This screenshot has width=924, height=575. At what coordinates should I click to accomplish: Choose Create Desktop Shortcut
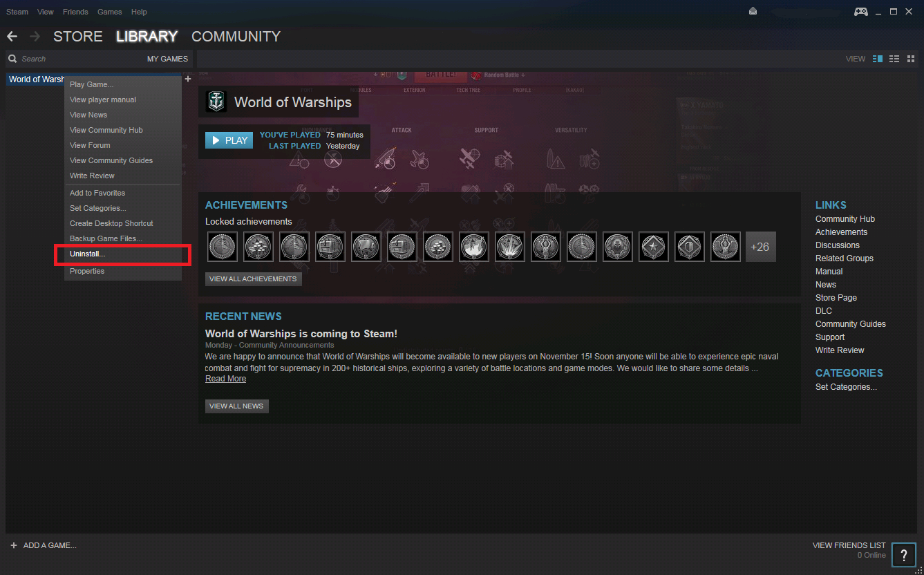[123, 223]
